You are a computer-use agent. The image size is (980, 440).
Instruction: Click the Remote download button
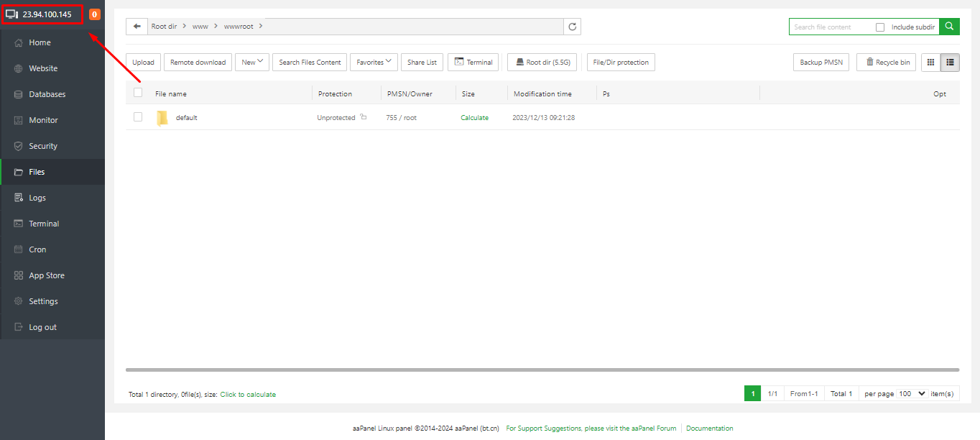click(x=198, y=63)
